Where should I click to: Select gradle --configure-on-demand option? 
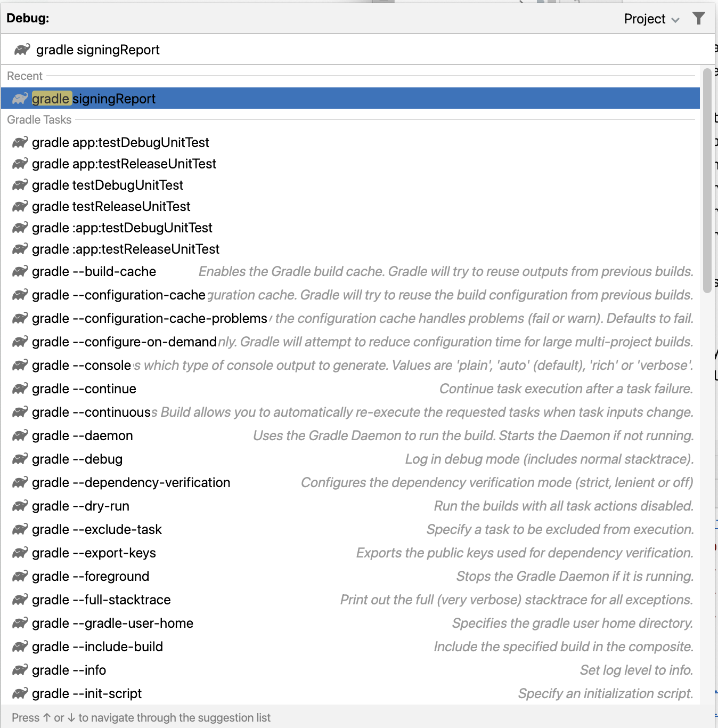tap(350, 342)
